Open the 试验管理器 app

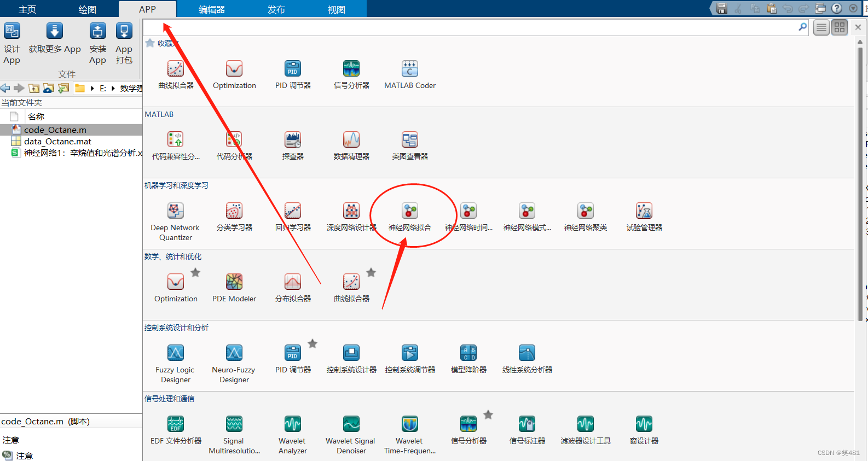click(644, 217)
